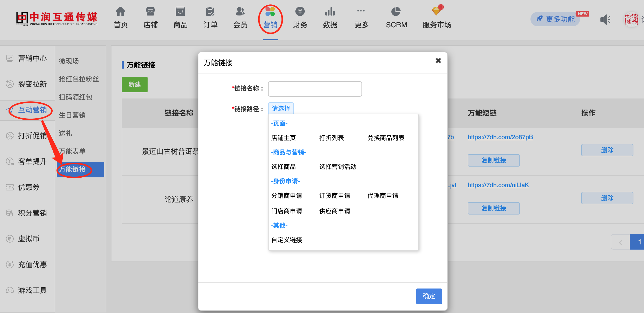Viewport: 644px width, 313px height.
Task: Click the 店铺 store icon
Action: pyautogui.click(x=150, y=12)
